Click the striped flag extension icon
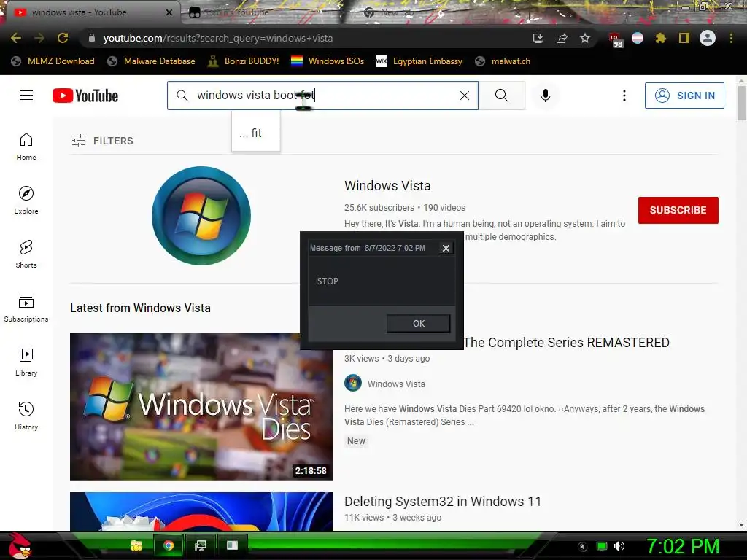 pos(638,38)
